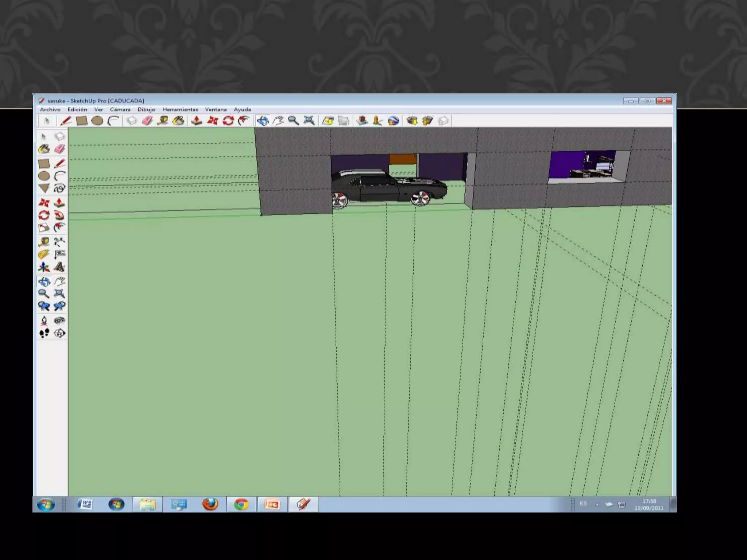Select the Freehand tool in left toolbar
This screenshot has height=560, width=747.
click(59, 188)
